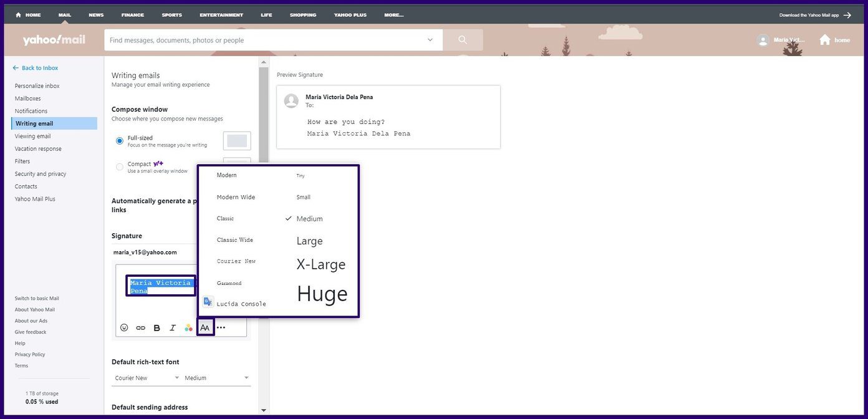This screenshot has width=868, height=419.
Task: Open the Entertainment tab in top navigation
Action: [x=221, y=15]
